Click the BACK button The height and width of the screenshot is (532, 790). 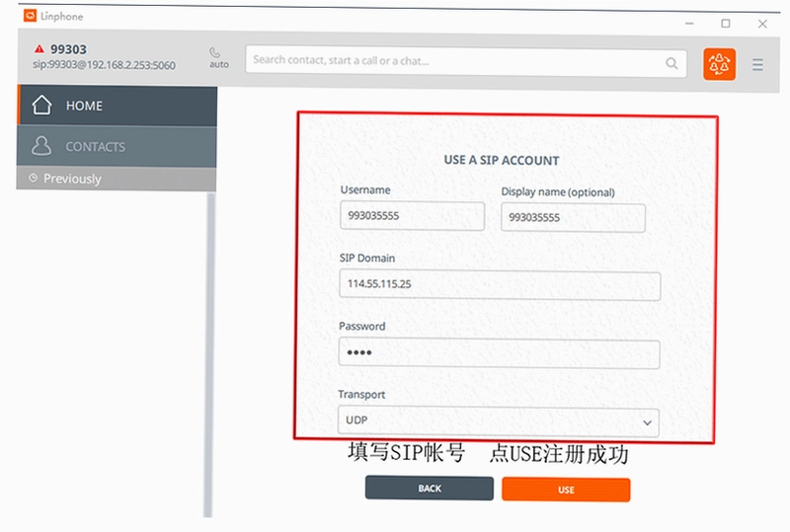430,489
